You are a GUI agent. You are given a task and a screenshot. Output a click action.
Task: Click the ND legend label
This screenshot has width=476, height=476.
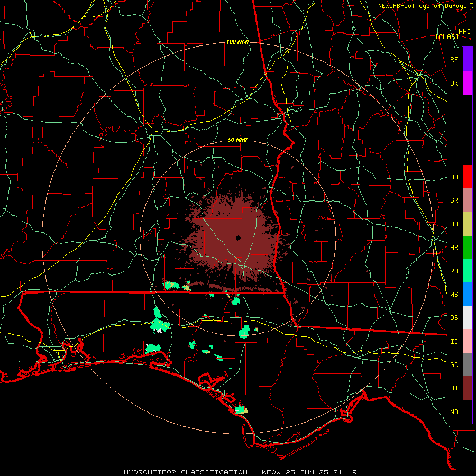(x=454, y=412)
